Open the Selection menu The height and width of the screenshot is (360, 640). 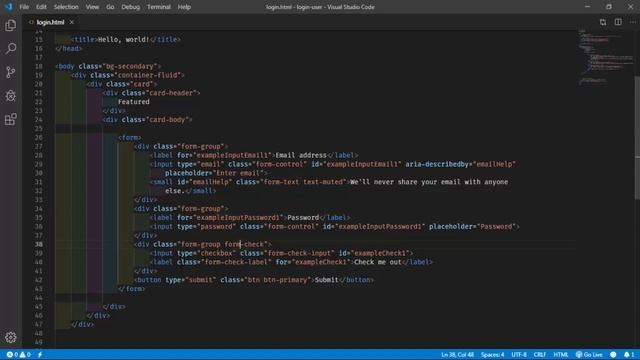[x=66, y=7]
